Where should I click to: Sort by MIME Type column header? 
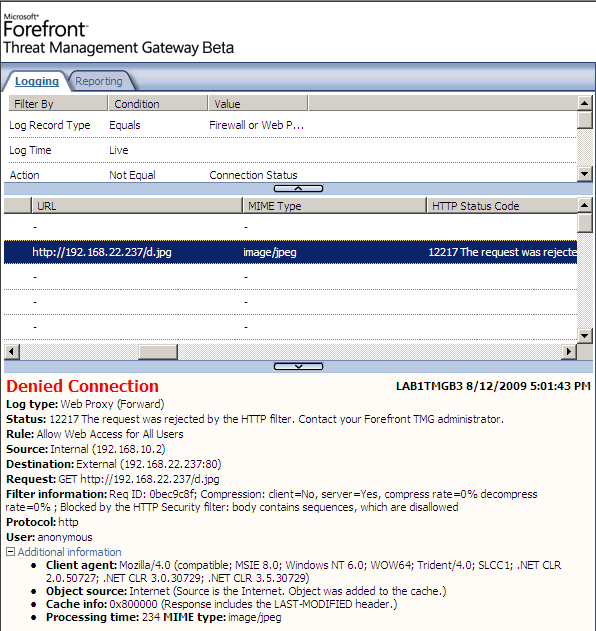[x=334, y=206]
